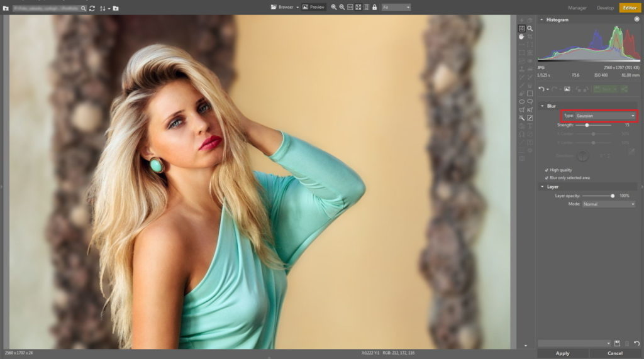
Task: Open the Browser dropdown arrow
Action: click(x=297, y=8)
